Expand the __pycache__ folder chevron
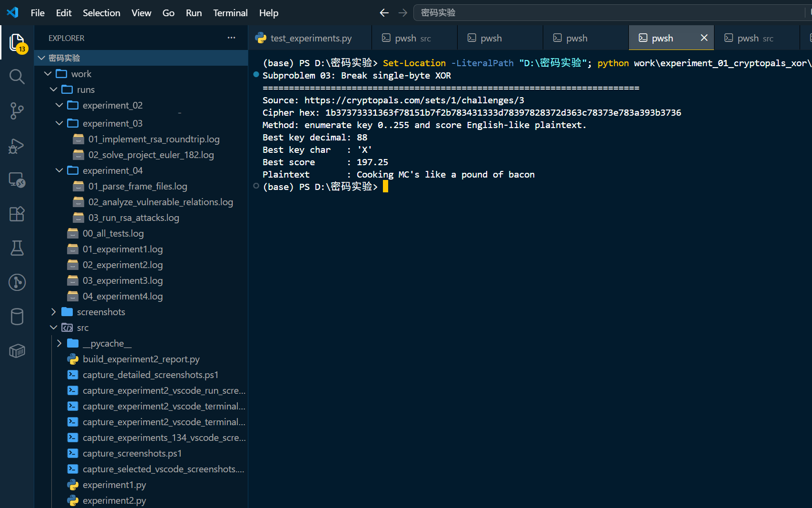 point(59,343)
